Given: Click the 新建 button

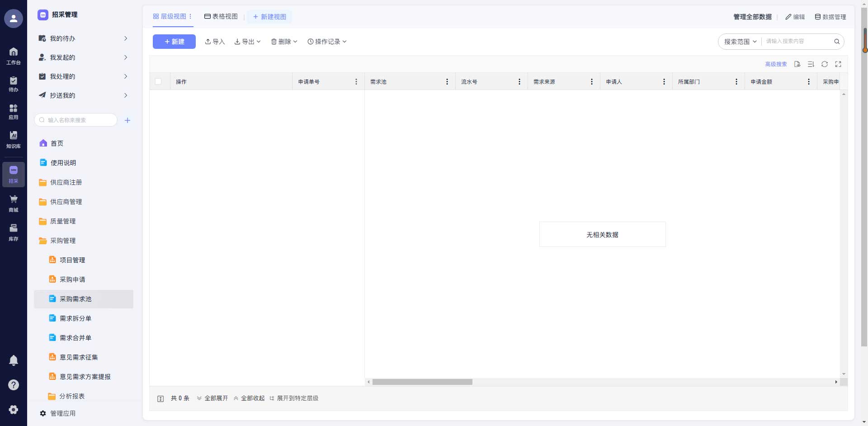Looking at the screenshot, I should point(174,41).
